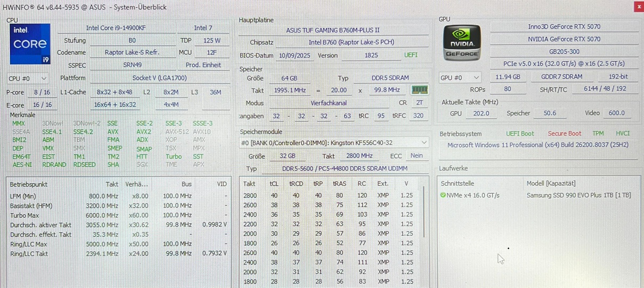Click the Schnittstelle column header
Screen dimensions: 644x288
457,184
